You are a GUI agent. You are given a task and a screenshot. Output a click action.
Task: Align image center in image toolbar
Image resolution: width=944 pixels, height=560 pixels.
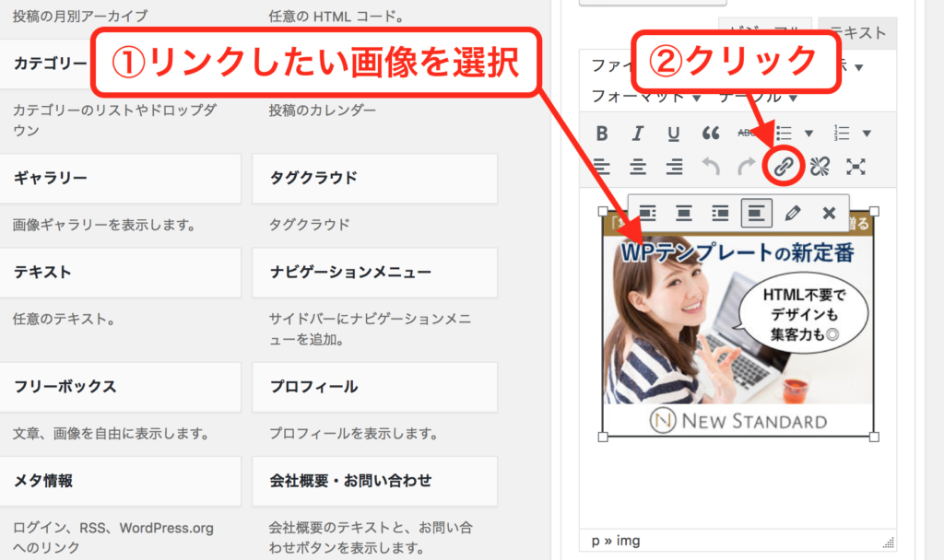point(683,213)
